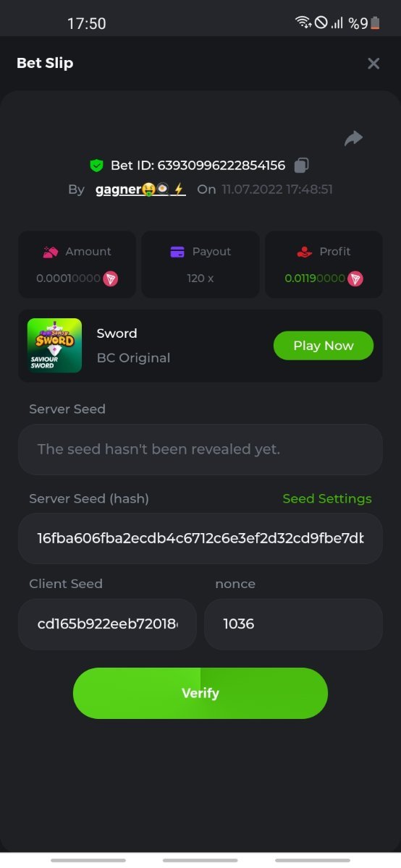The width and height of the screenshot is (401, 868).
Task: Tap the Sword game title
Action: 117,333
